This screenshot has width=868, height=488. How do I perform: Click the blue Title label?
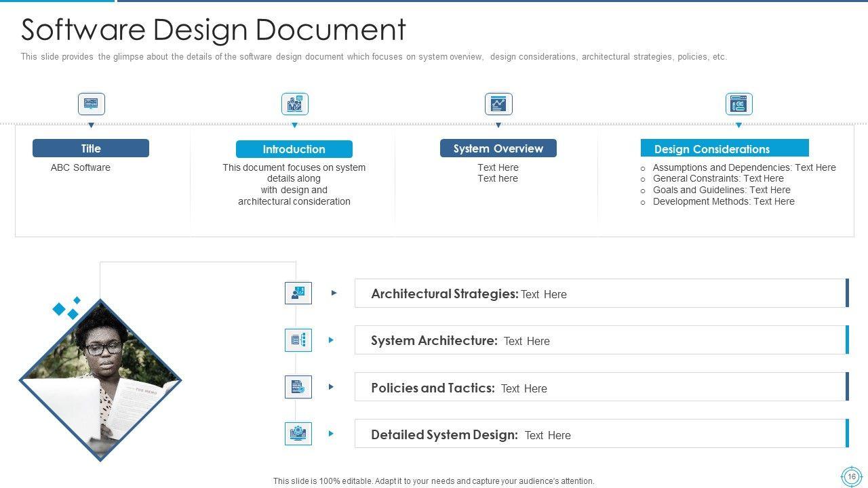tap(91, 148)
